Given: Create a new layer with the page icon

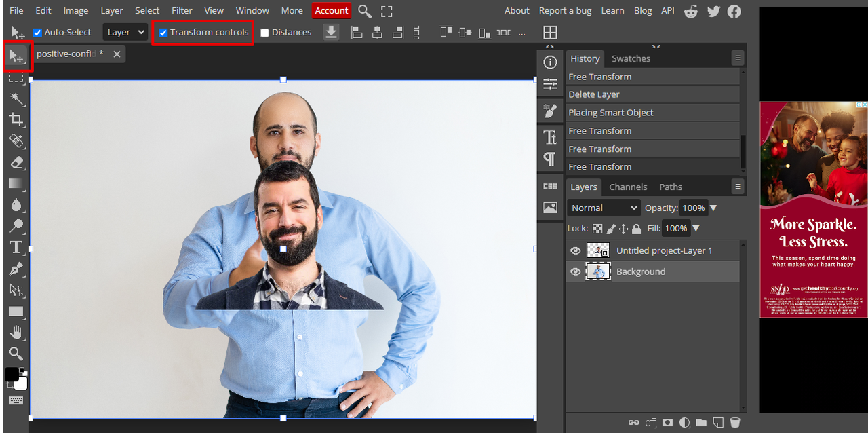Looking at the screenshot, I should (718, 422).
